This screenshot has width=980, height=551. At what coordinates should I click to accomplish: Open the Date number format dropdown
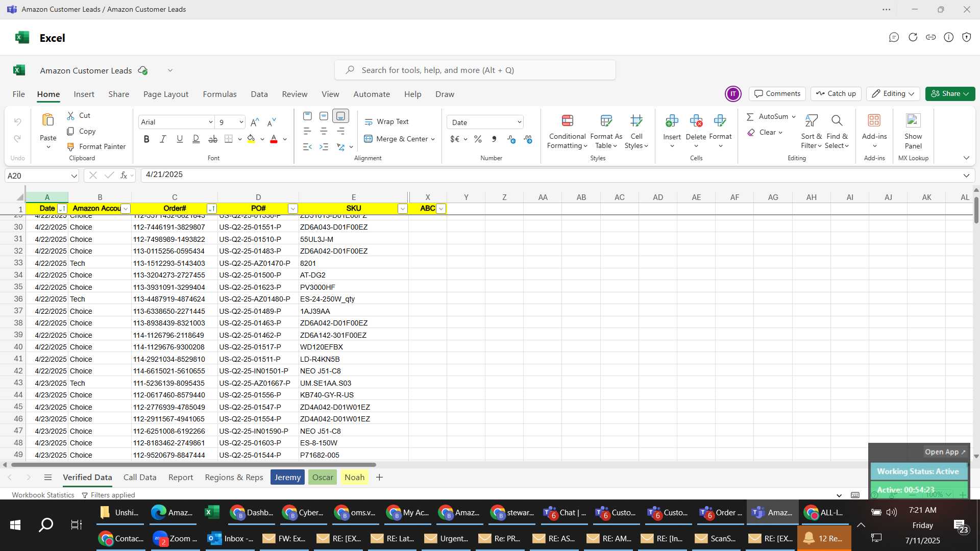pyautogui.click(x=519, y=122)
